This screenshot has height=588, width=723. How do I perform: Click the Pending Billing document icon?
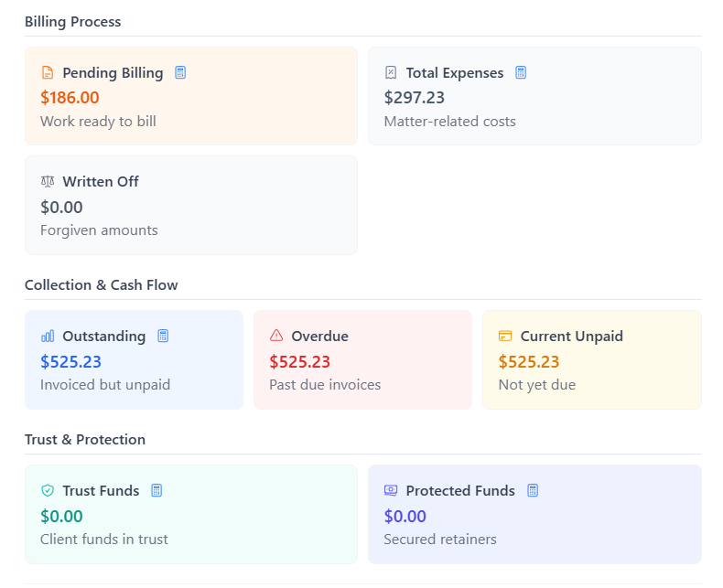[48, 73]
